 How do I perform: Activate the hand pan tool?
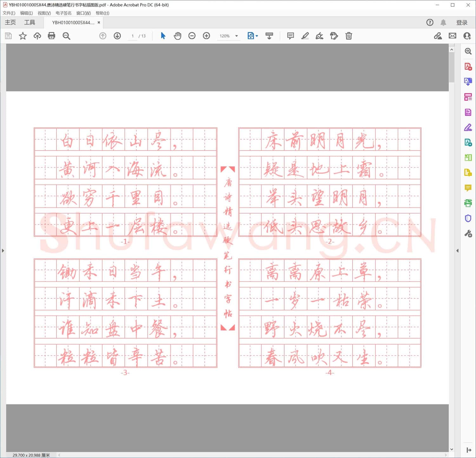(177, 36)
